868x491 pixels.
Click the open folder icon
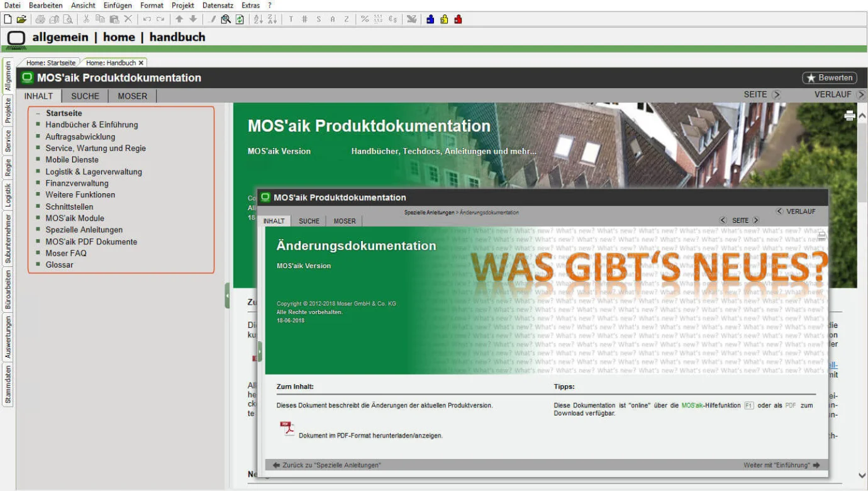click(x=21, y=20)
